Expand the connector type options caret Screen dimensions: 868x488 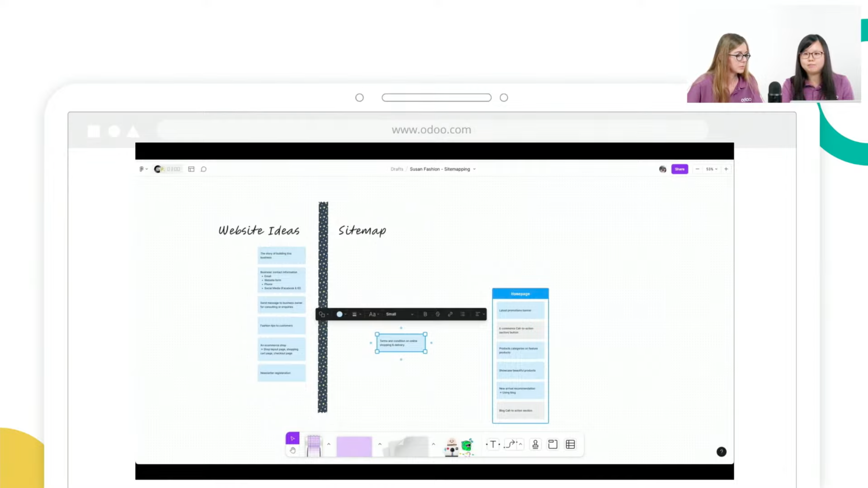pos(521,444)
